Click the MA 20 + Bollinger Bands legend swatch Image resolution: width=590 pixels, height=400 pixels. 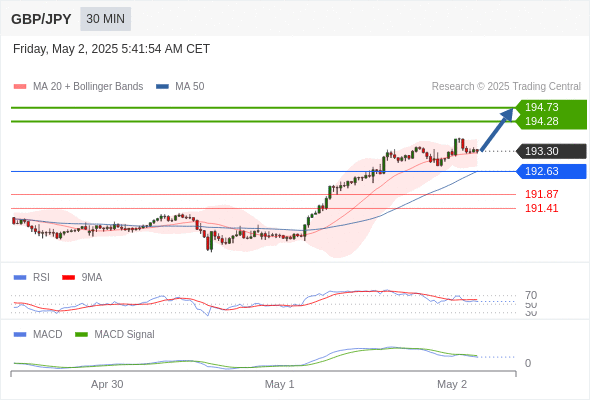[x=20, y=87]
